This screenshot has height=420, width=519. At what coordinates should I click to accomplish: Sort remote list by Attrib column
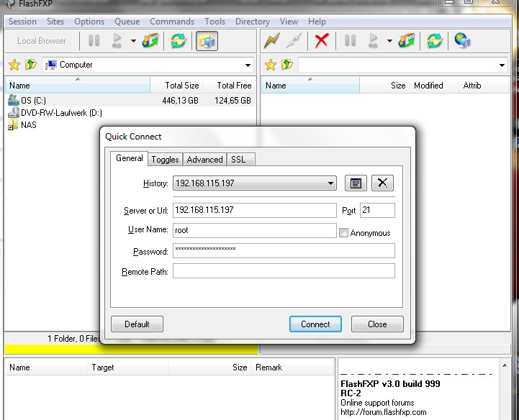coord(484,86)
